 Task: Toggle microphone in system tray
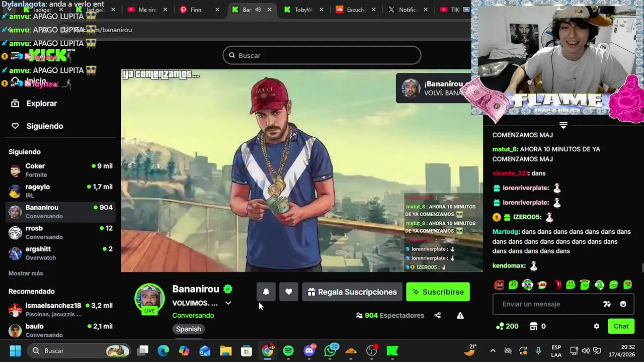tap(538, 351)
